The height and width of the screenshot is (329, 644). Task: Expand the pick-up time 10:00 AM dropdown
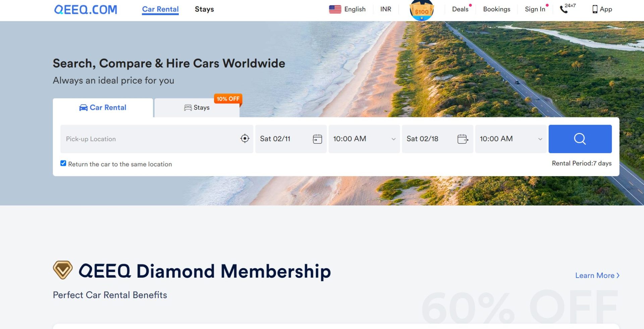tap(364, 139)
